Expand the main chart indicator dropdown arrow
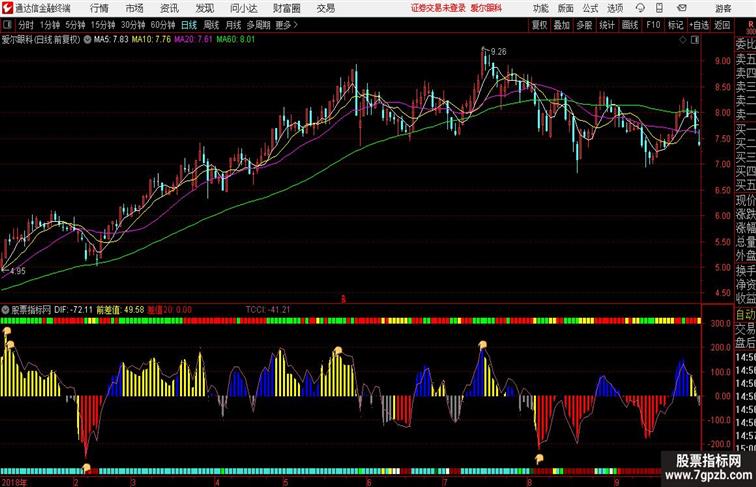The width and height of the screenshot is (756, 487). tap(87, 40)
